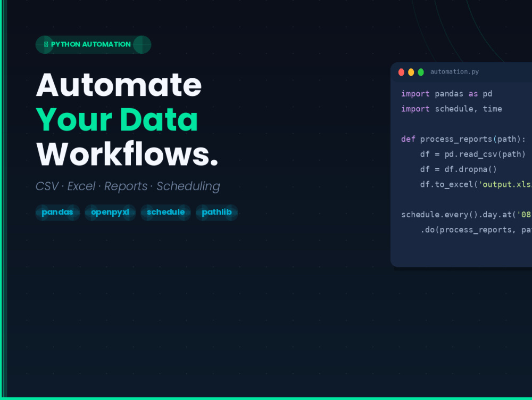Click the 'def process_reports(path):' line
The height and width of the screenshot is (400, 532).
pos(463,139)
